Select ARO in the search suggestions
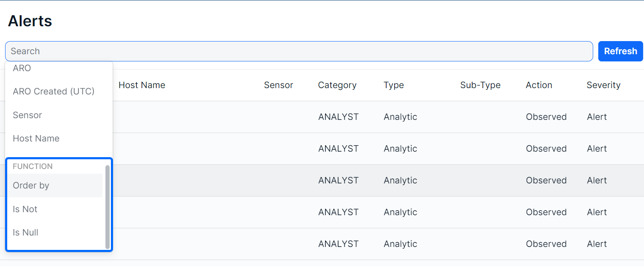This screenshot has height=266, width=644. (x=22, y=68)
